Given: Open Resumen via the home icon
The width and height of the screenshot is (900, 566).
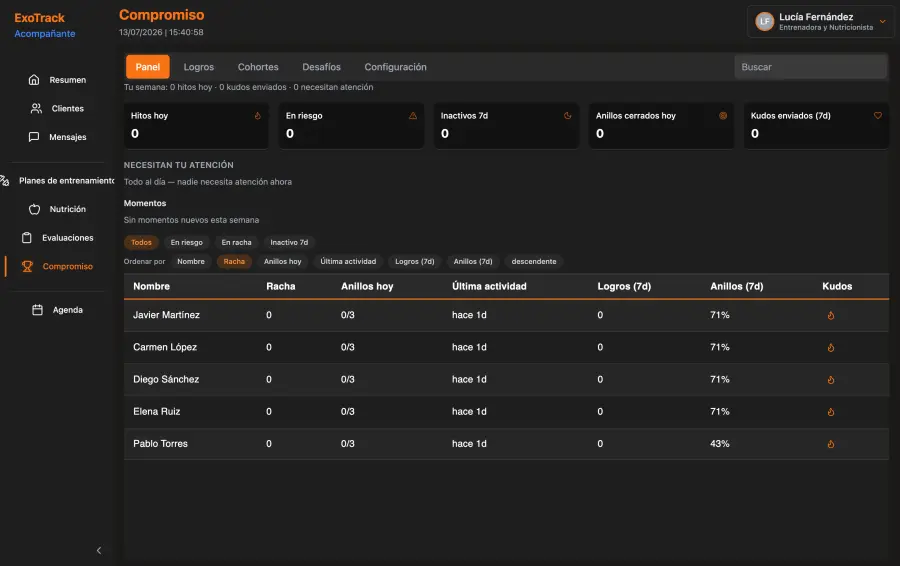Looking at the screenshot, I should click(34, 80).
